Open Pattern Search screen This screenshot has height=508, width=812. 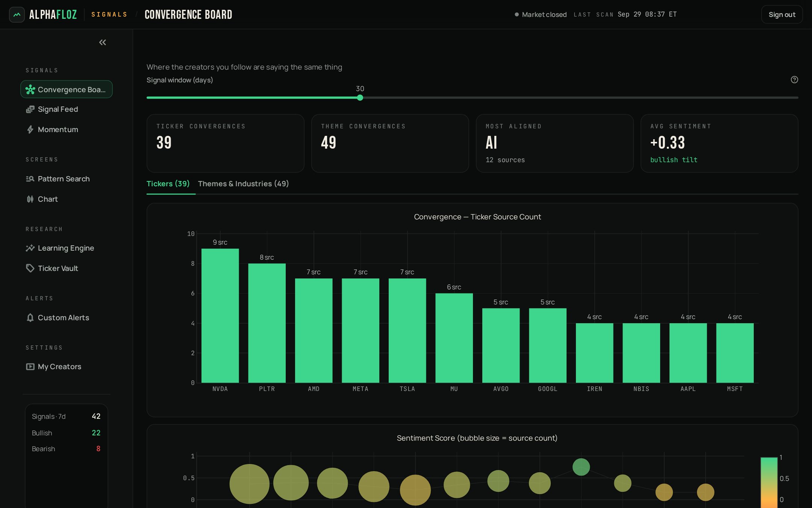67,179
